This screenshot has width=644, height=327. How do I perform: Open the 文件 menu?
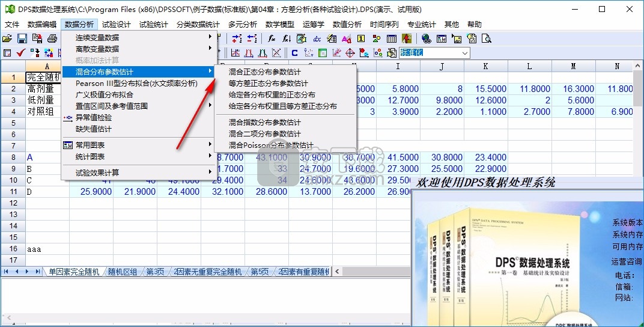(13, 25)
